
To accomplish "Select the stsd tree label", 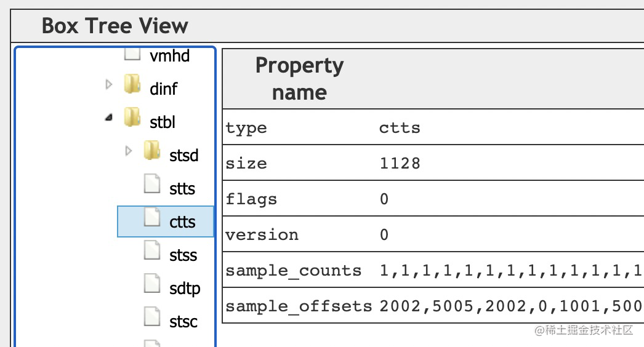I will click(184, 155).
